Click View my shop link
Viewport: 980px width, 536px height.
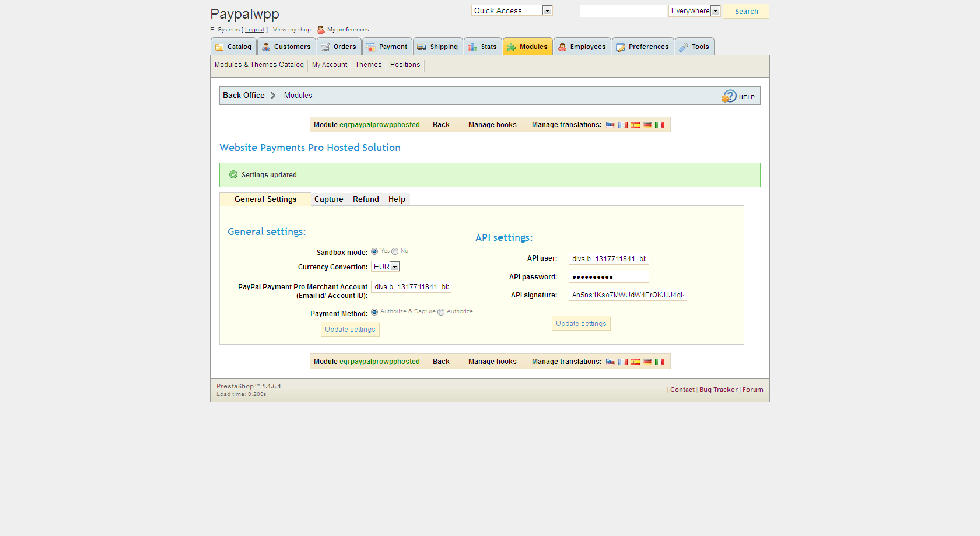point(292,30)
